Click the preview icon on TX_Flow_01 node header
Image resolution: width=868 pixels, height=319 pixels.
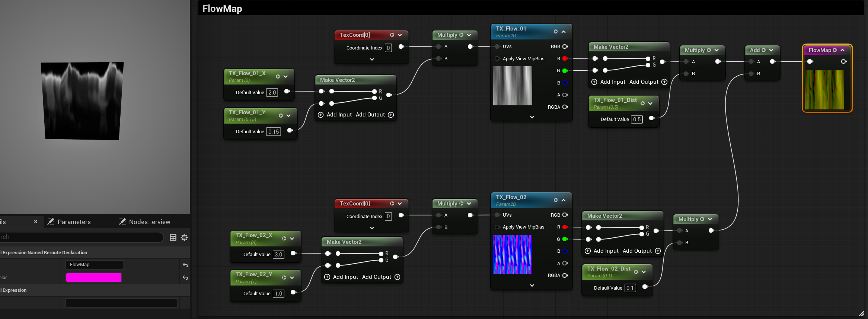click(555, 32)
